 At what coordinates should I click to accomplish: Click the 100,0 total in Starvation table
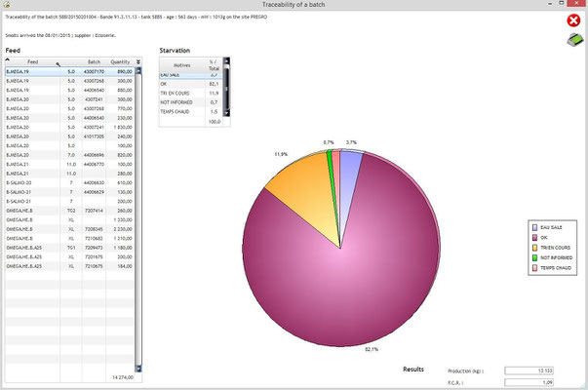coord(215,122)
